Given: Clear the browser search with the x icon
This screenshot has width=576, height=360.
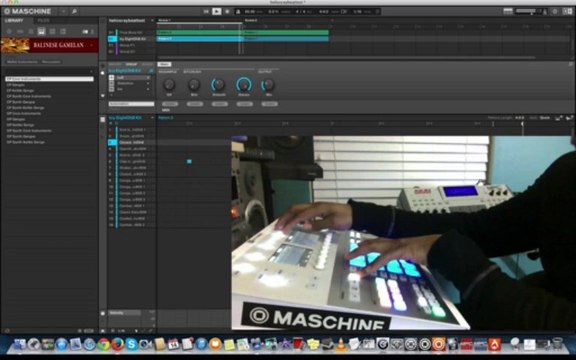Looking at the screenshot, I should [x=91, y=71].
